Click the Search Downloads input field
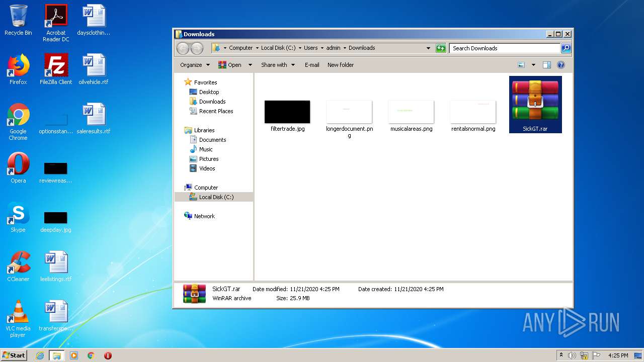Image resolution: width=644 pixels, height=362 pixels. [x=505, y=48]
